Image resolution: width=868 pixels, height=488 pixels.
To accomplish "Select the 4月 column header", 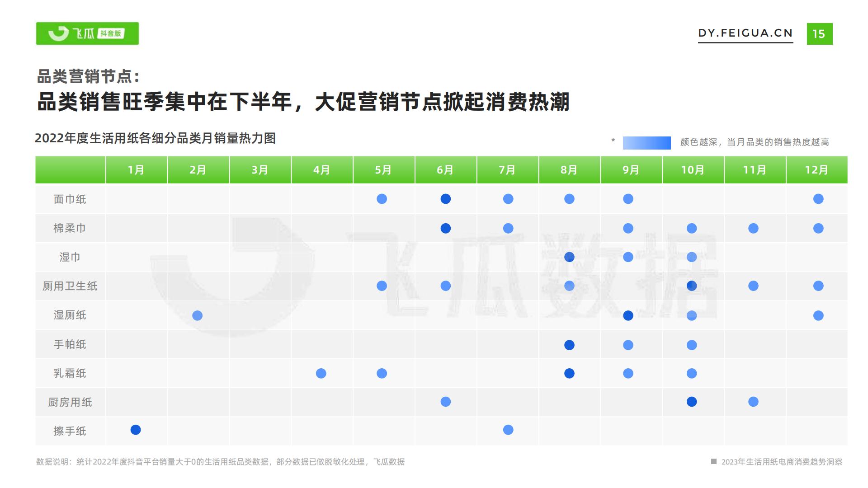I will (x=322, y=170).
